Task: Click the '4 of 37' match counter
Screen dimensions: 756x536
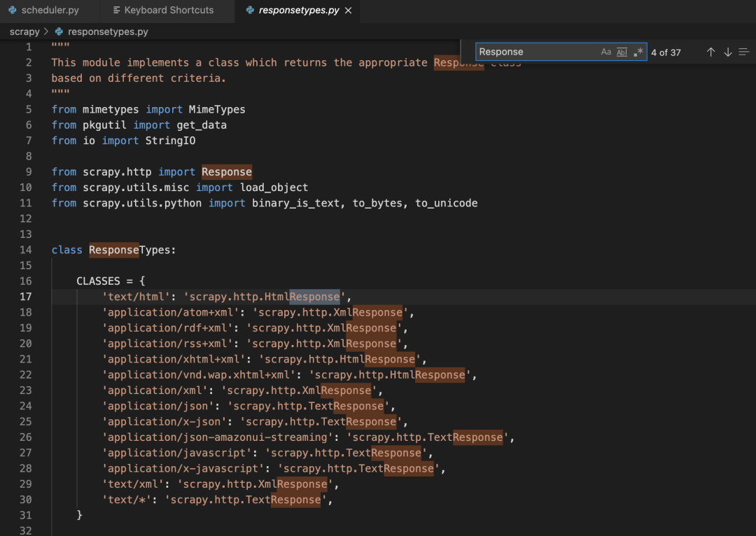Action: coord(666,52)
